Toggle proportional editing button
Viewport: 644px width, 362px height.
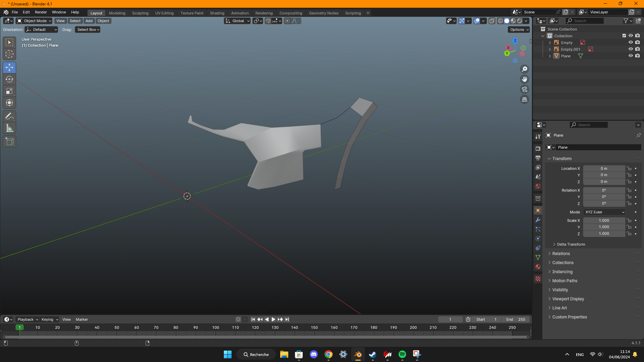coord(287,21)
